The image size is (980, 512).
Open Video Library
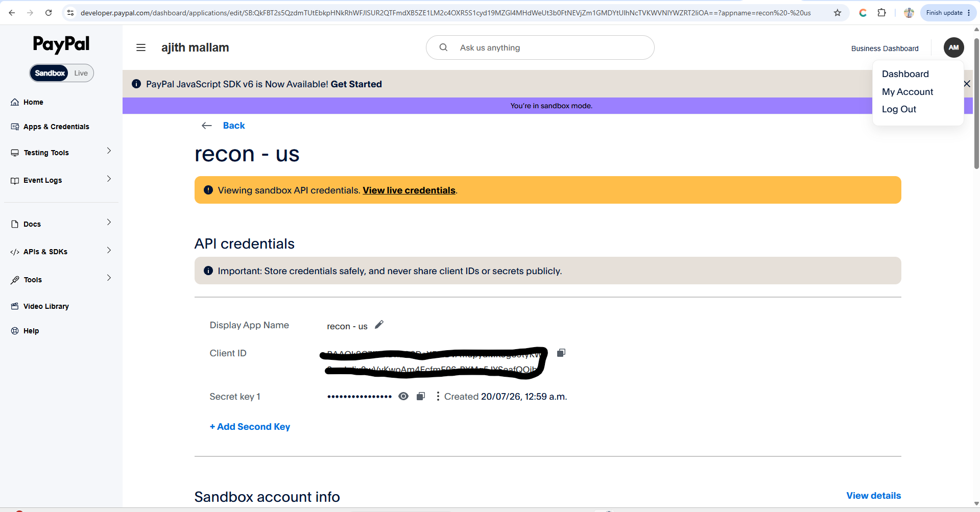(46, 306)
